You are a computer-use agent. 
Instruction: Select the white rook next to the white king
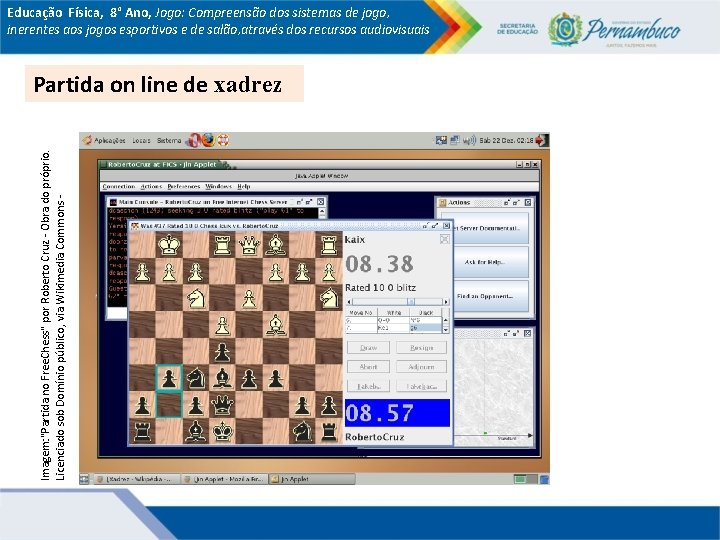(x=222, y=245)
